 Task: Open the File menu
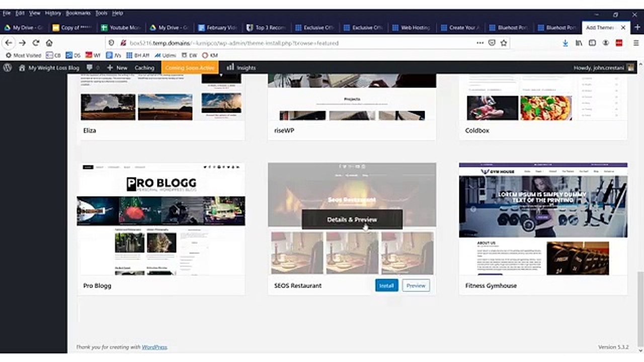(7, 13)
